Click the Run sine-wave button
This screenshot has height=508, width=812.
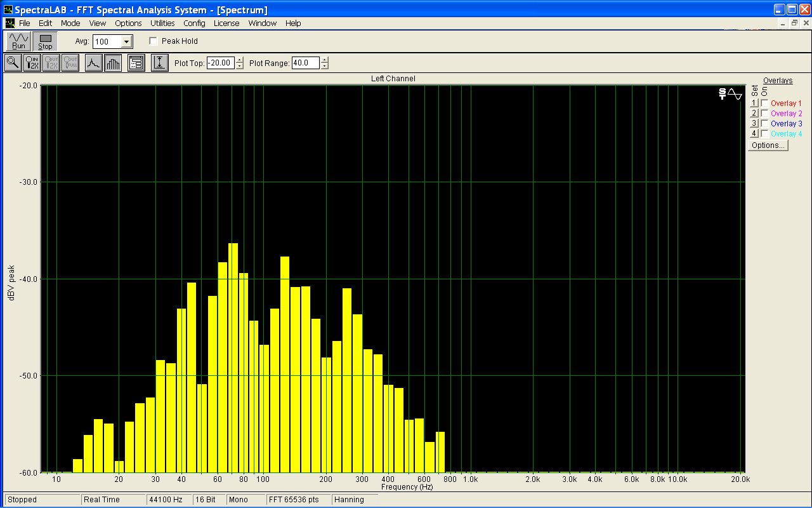pyautogui.click(x=18, y=41)
